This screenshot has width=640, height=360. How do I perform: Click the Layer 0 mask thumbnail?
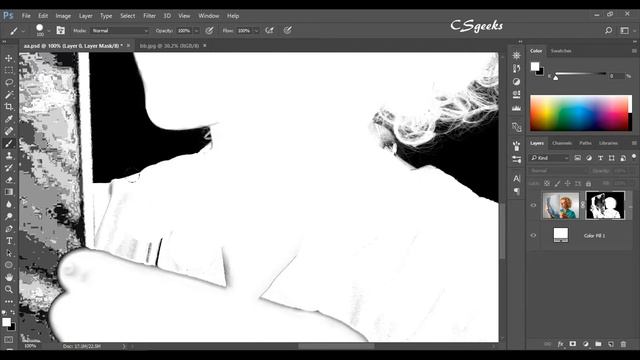point(605,205)
